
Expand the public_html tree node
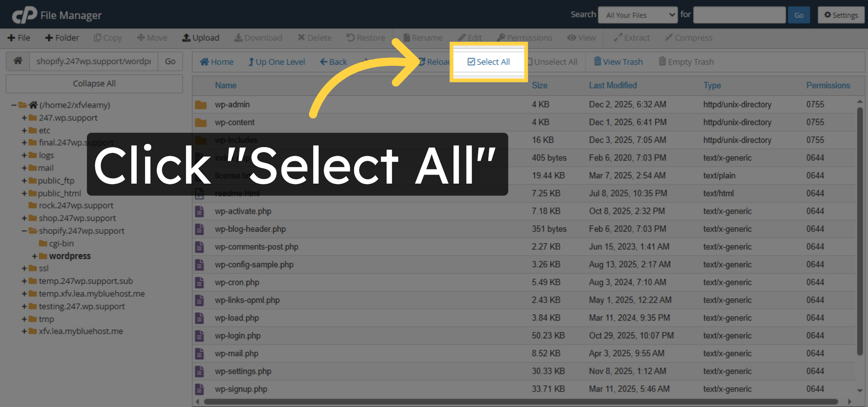(24, 193)
